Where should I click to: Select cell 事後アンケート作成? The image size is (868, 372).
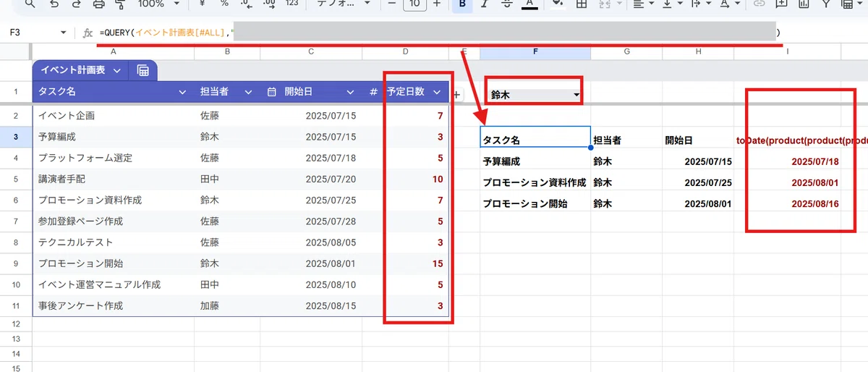(x=113, y=306)
